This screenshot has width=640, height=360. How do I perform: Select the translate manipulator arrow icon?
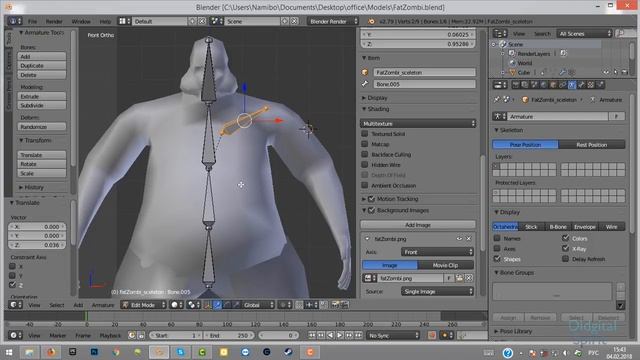[x=217, y=305]
